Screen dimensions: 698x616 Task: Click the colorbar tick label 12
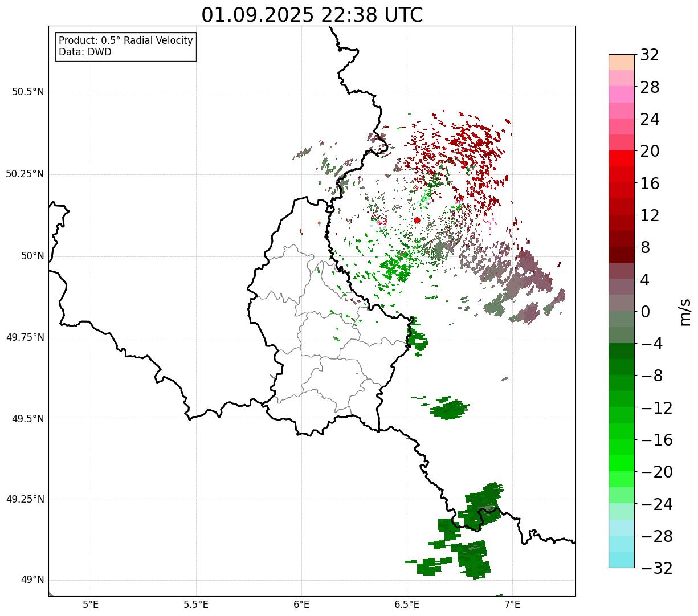pos(650,215)
